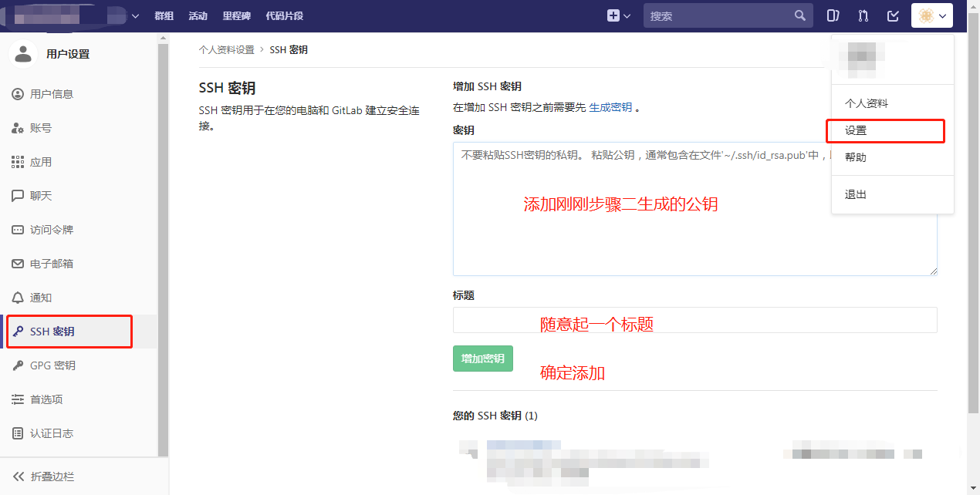Open the 认证日志 log icon
The width and height of the screenshot is (980, 495).
(18, 433)
